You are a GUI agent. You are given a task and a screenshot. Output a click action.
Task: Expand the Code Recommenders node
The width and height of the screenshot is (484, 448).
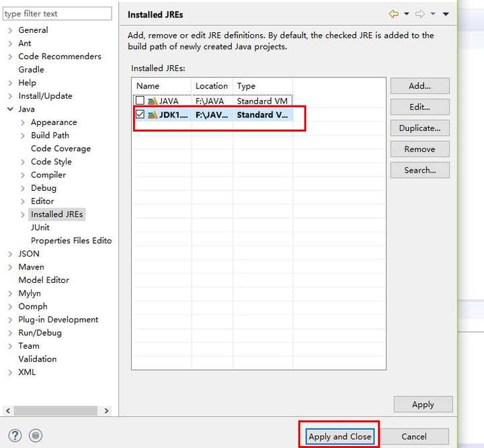coord(10,56)
